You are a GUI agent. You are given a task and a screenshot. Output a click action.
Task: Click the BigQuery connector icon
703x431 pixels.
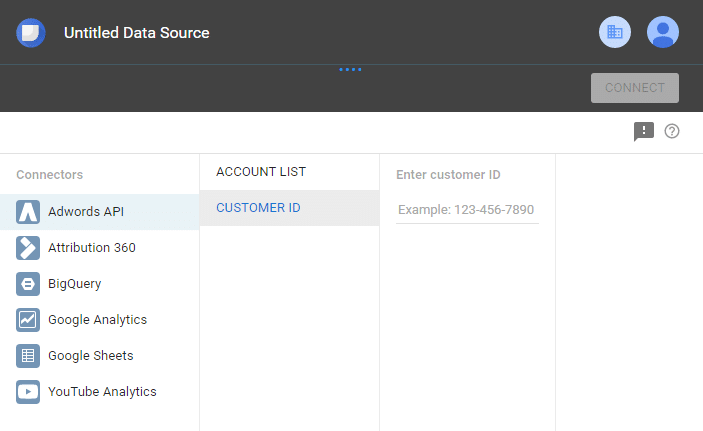coord(28,284)
